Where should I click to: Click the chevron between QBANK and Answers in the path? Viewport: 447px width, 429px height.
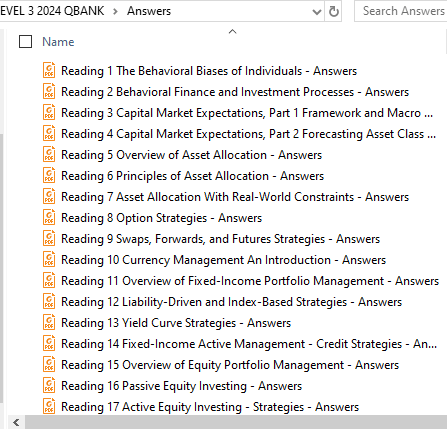[x=115, y=11]
